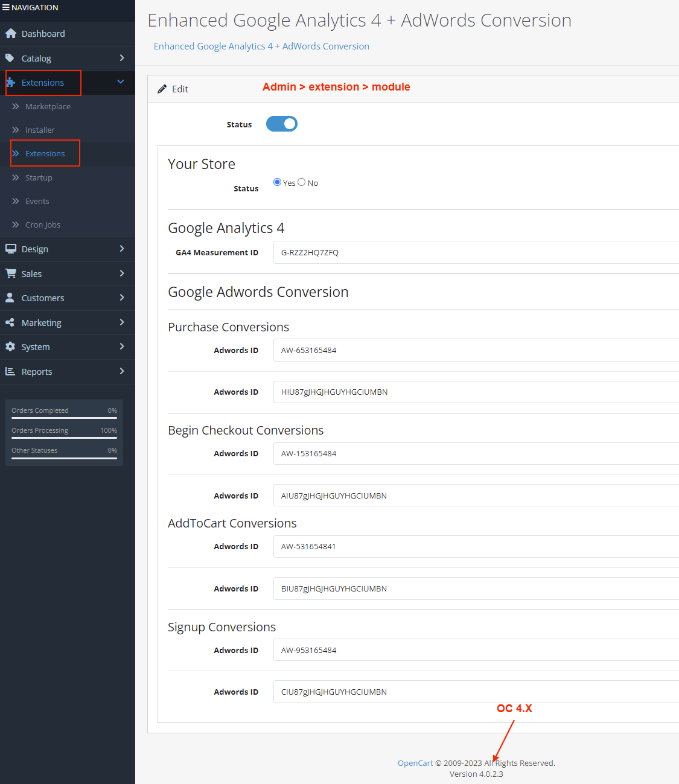679x784 pixels.
Task: Click the Orders Completed progress bar
Action: point(64,418)
